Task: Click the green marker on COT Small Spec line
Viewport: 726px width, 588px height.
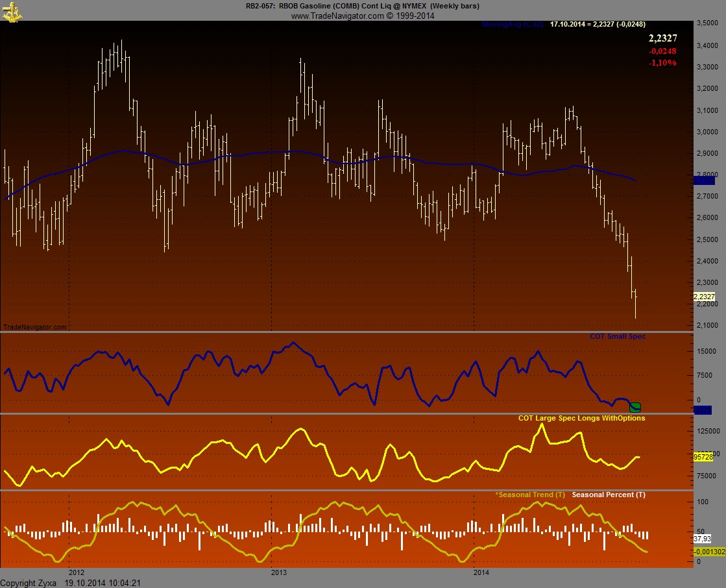Action: (x=635, y=407)
